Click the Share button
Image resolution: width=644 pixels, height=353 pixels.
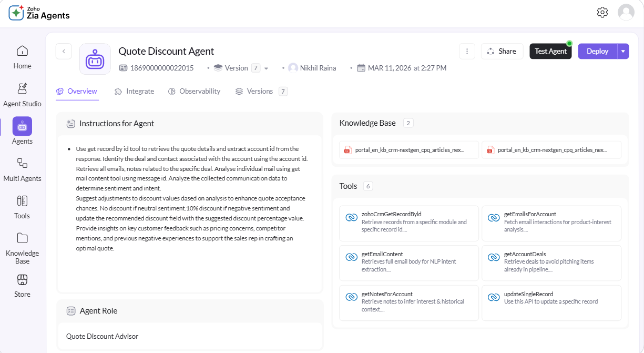(x=502, y=51)
